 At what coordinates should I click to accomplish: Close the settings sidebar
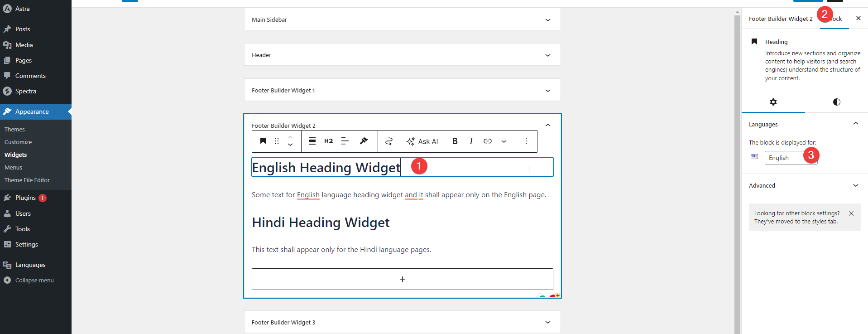pyautogui.click(x=858, y=18)
